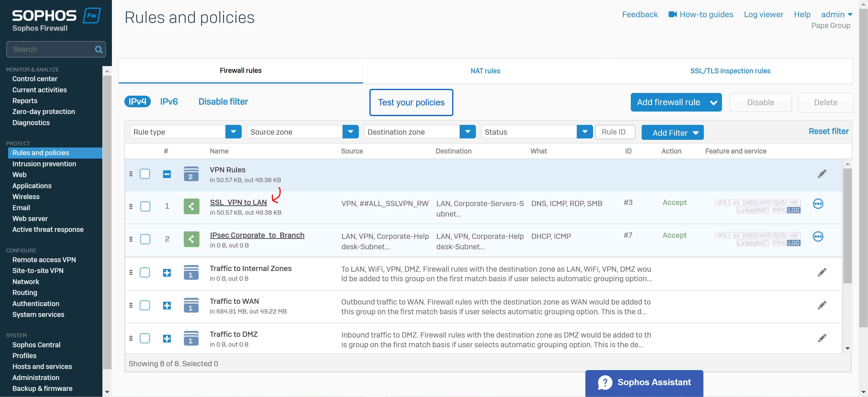
Task: Click the search magnifier icon in sidebar
Action: coord(98,50)
